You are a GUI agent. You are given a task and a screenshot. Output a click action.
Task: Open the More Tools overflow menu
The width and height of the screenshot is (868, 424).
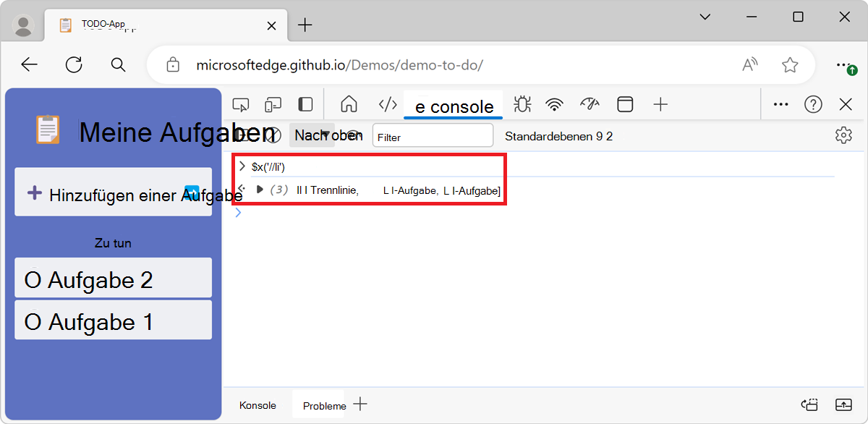coord(780,104)
